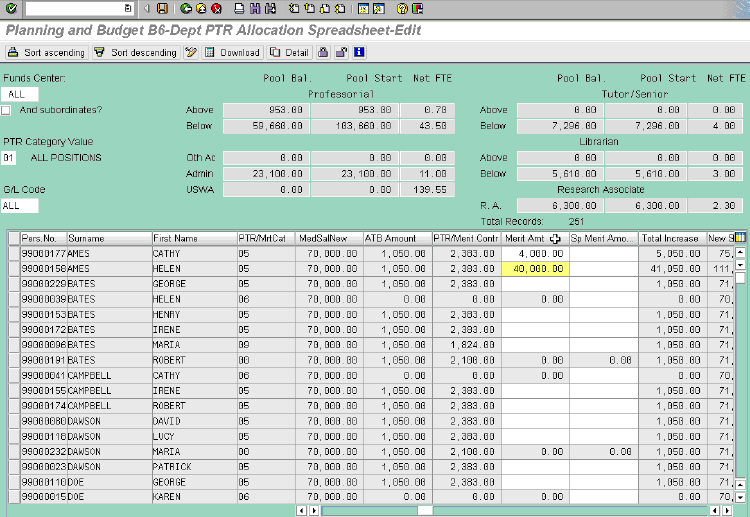The image size is (750, 517).
Task: Click the Download button
Action: coord(232,52)
